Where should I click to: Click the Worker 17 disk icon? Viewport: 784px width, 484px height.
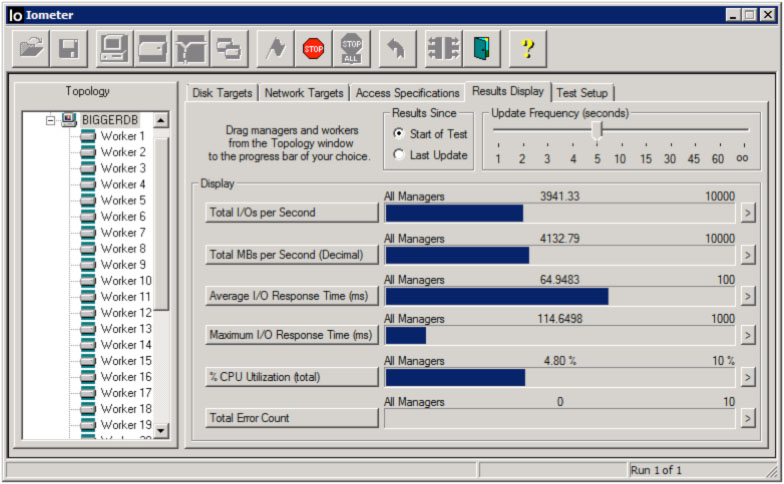(x=88, y=392)
